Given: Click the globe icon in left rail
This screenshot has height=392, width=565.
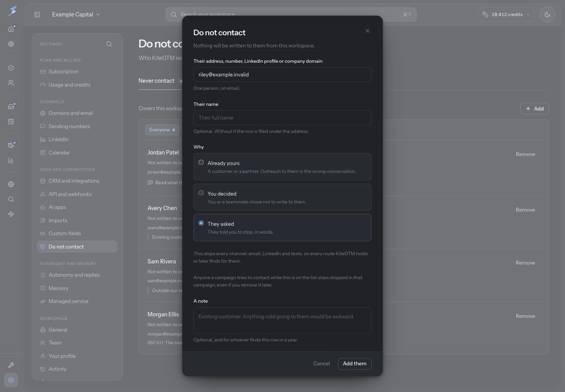Looking at the screenshot, I should [x=11, y=184].
